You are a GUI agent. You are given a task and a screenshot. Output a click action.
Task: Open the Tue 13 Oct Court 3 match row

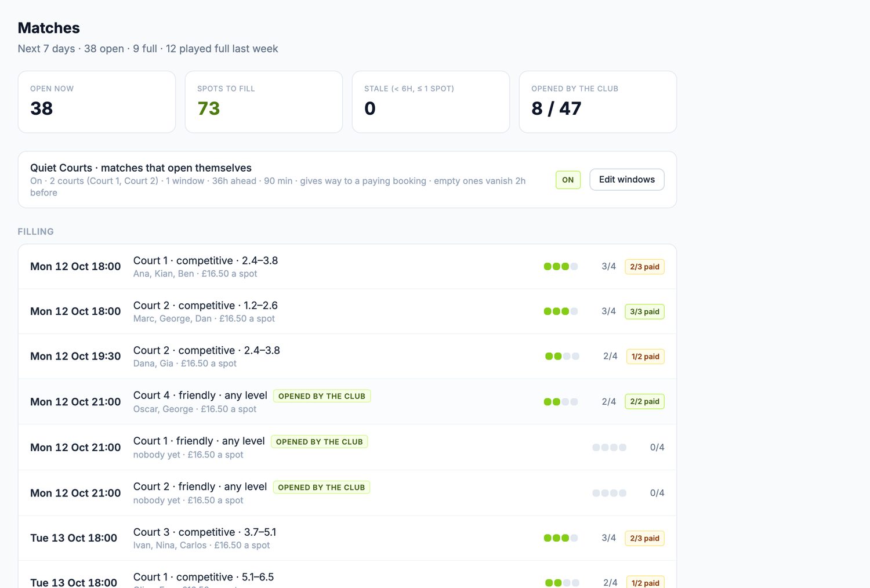point(347,538)
